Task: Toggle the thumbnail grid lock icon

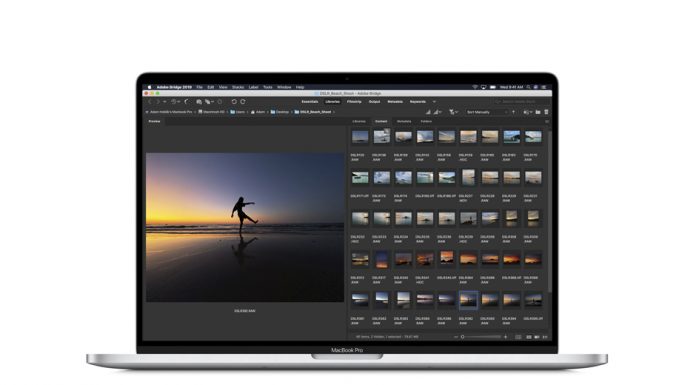Action: [x=518, y=337]
